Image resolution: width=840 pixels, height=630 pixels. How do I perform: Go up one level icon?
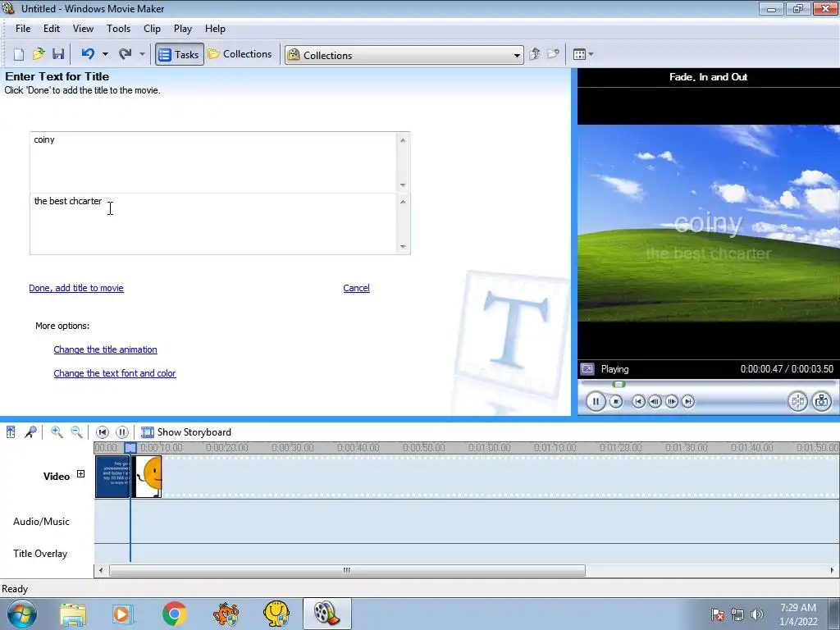[x=534, y=54]
